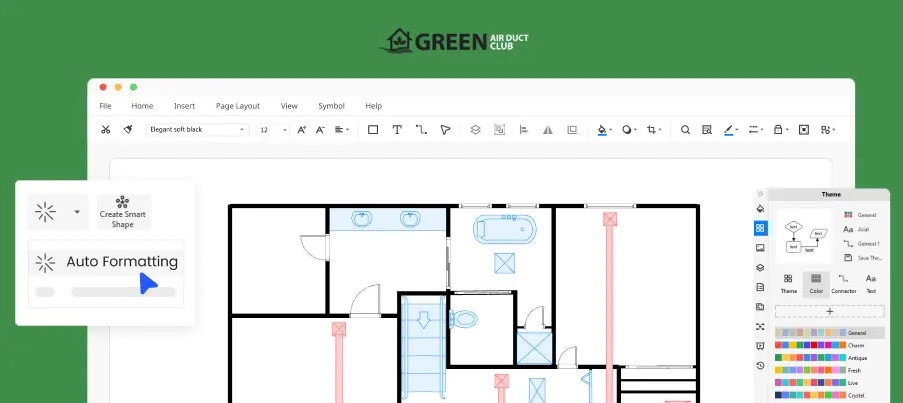Viewport: 903px width, 403px height.
Task: Expand the arrow next to sparkle button
Action: coord(77,212)
